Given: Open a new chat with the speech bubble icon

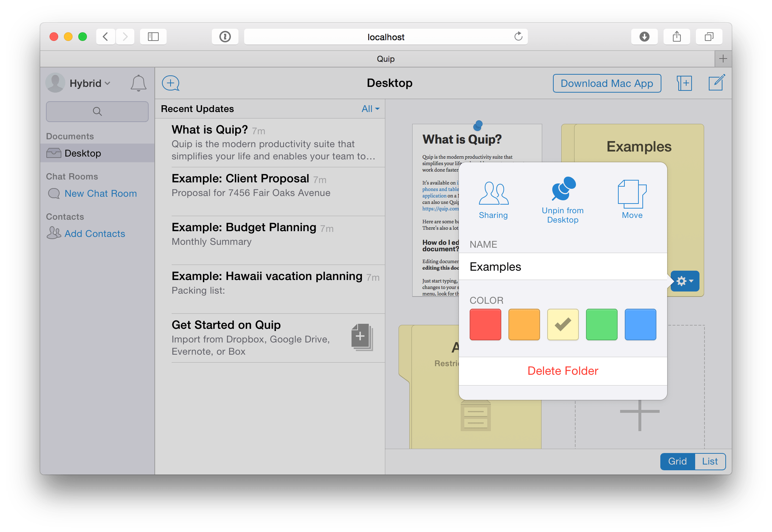Looking at the screenshot, I should [170, 83].
